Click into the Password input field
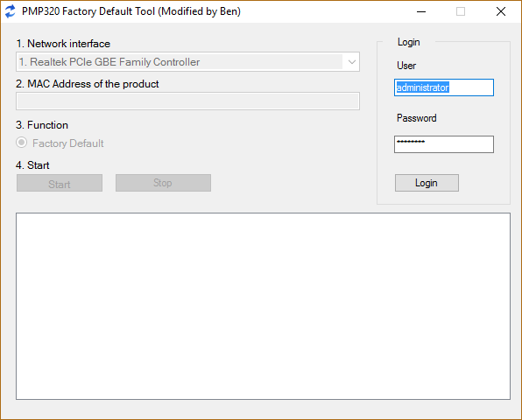 [x=444, y=144]
